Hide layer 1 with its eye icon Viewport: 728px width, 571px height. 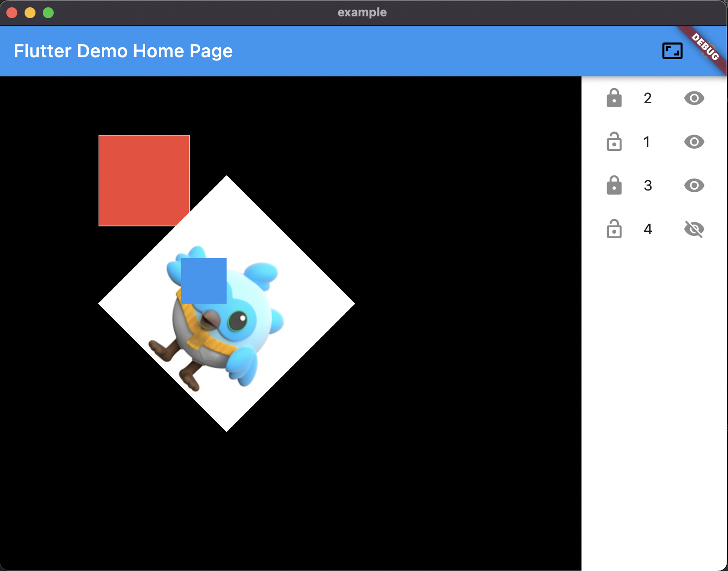tap(694, 142)
